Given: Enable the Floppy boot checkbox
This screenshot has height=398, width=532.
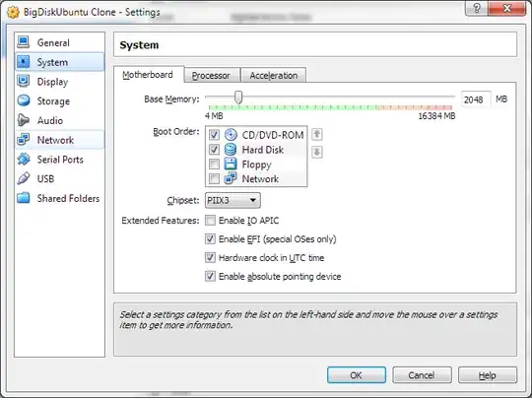Looking at the screenshot, I should (214, 165).
